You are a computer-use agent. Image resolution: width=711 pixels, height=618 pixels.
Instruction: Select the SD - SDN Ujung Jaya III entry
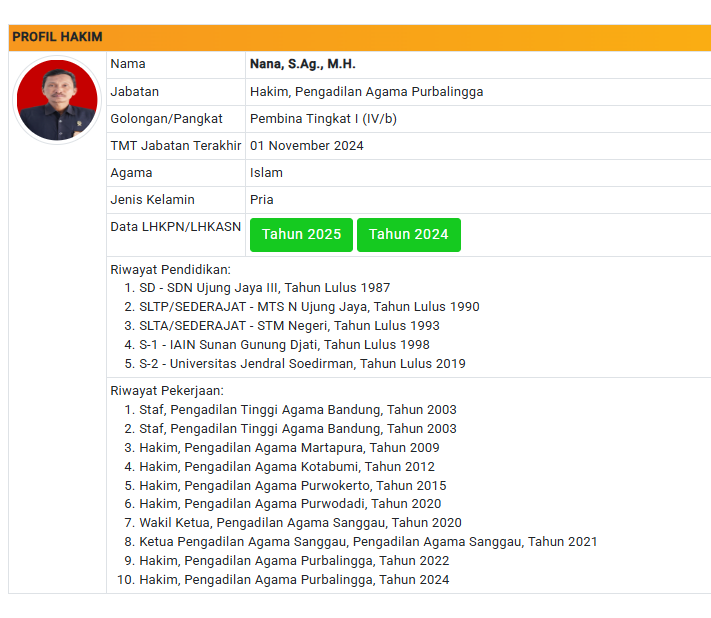(264, 288)
